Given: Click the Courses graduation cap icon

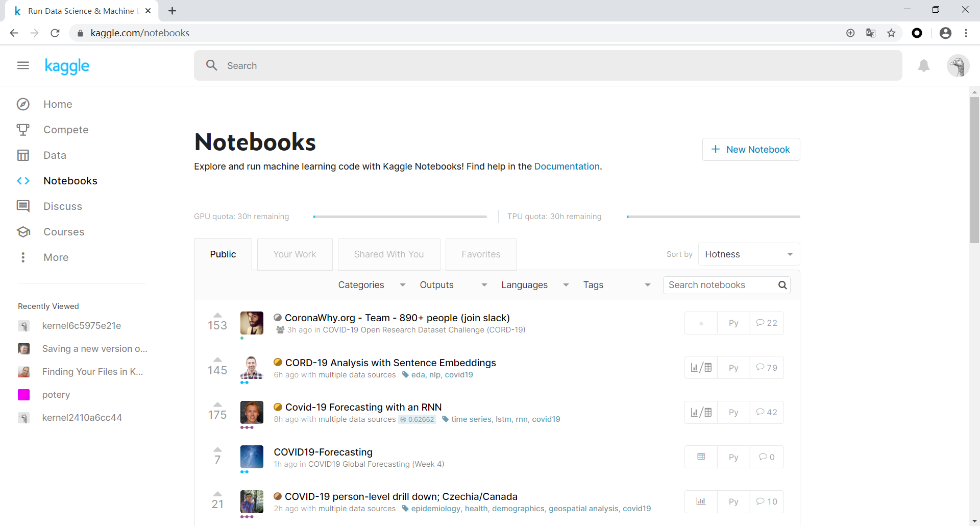Looking at the screenshot, I should [x=23, y=232].
